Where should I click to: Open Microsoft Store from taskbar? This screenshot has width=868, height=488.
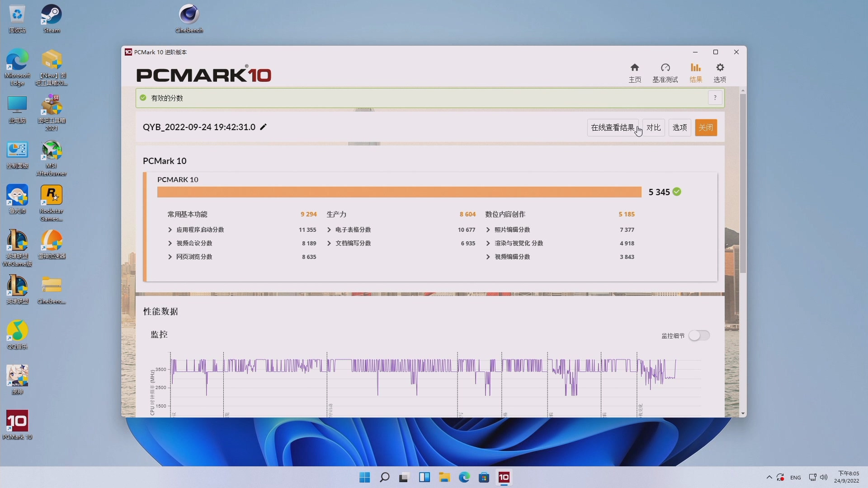[484, 478]
